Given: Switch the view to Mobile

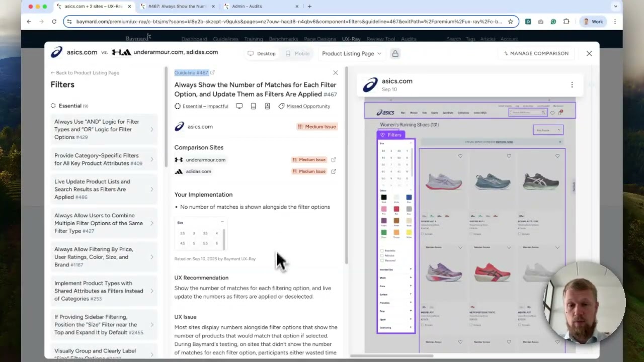Looking at the screenshot, I should [x=297, y=54].
